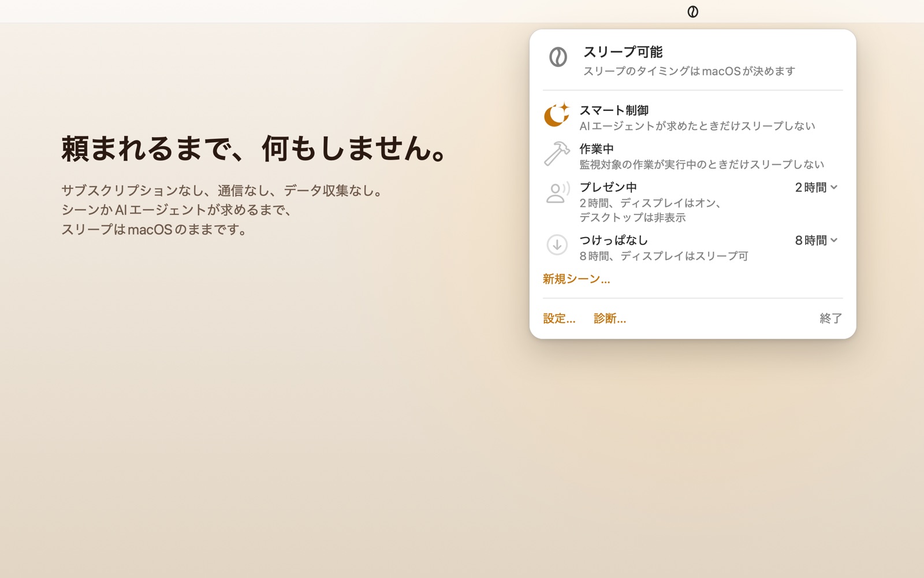924x578 pixels.
Task: Click the スリープ可能 status title
Action: coord(623,52)
